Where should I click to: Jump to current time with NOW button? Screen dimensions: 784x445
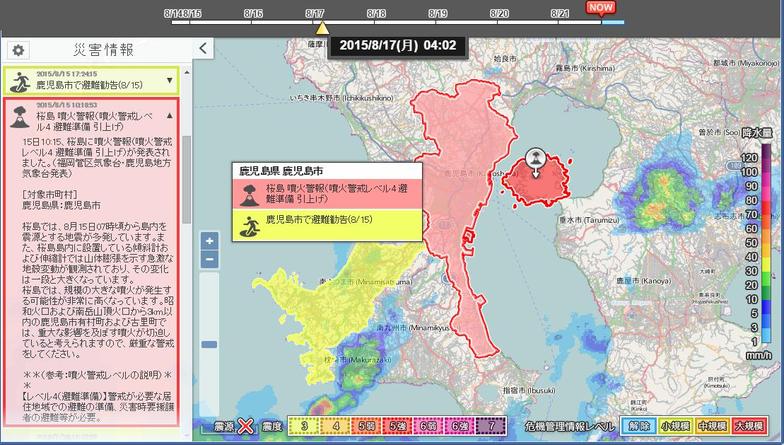(601, 8)
